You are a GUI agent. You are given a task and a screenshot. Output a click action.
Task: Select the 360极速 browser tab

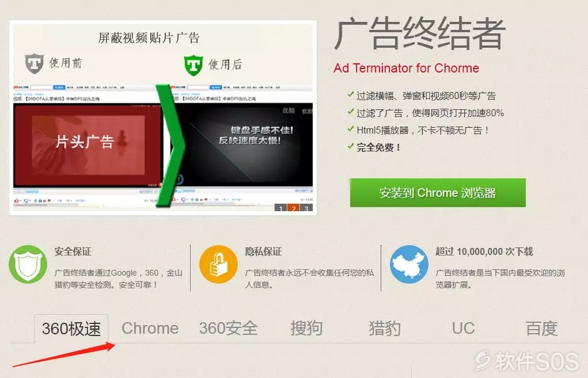pyautogui.click(x=71, y=329)
